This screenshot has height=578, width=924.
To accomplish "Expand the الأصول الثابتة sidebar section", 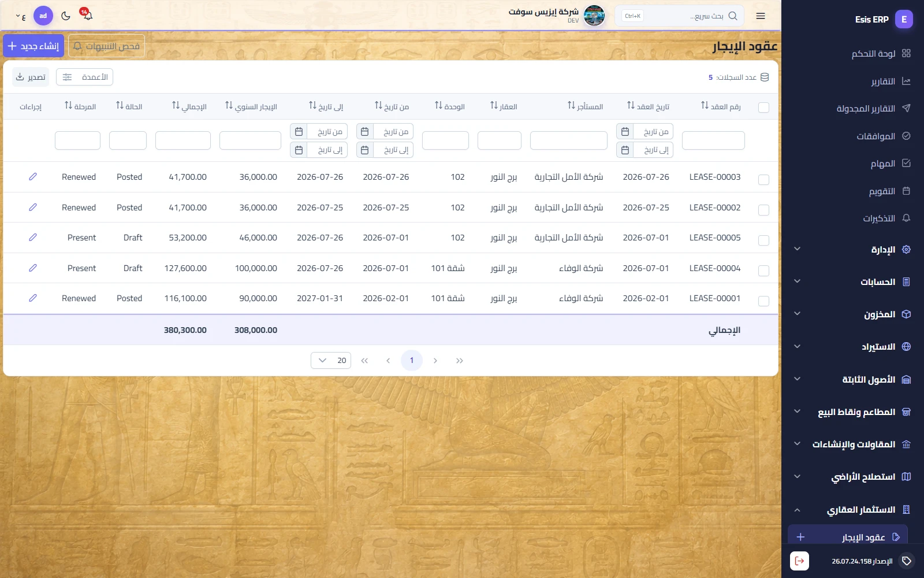I will [x=852, y=379].
